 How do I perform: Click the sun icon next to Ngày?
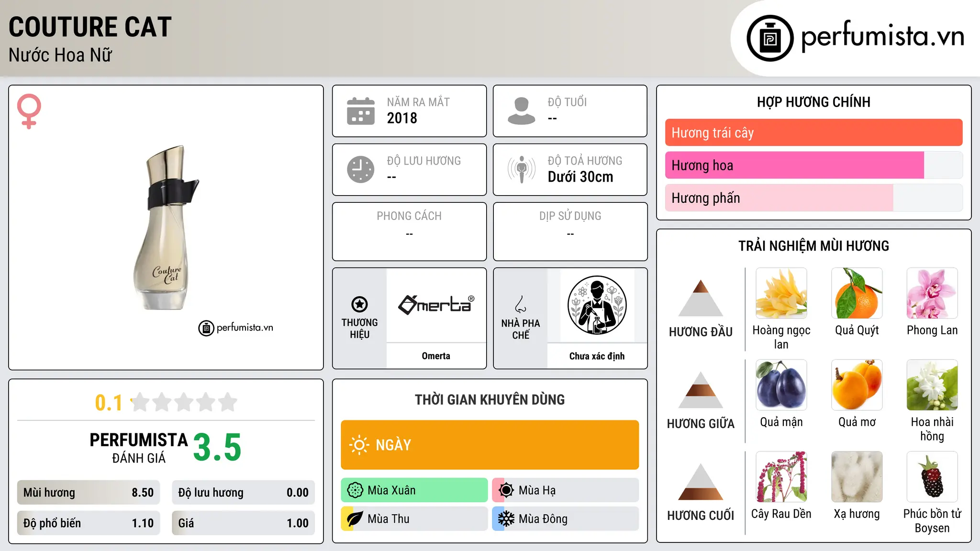[x=359, y=445]
